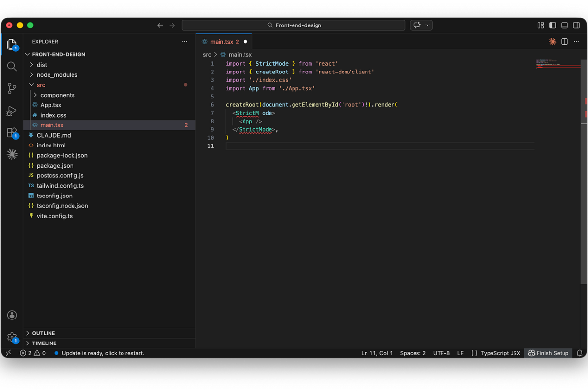Open the Explorer view in activity bar

(12, 45)
